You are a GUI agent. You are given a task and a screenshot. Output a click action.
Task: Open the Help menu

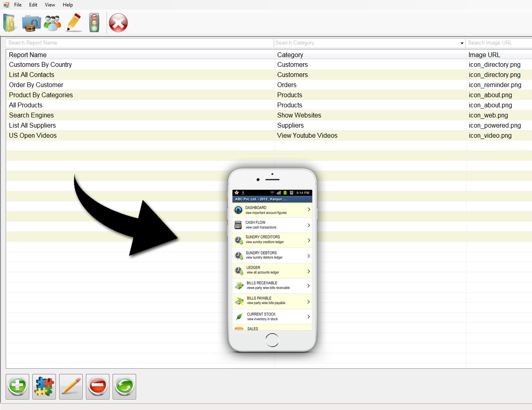pyautogui.click(x=68, y=5)
